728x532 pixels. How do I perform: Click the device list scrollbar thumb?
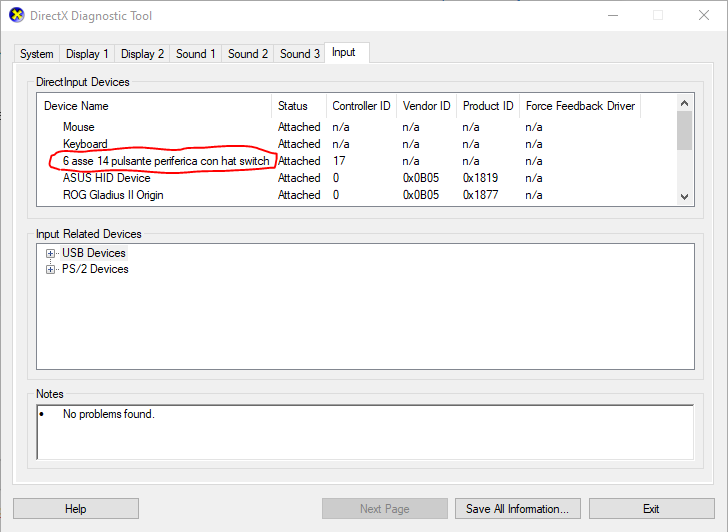click(x=684, y=130)
